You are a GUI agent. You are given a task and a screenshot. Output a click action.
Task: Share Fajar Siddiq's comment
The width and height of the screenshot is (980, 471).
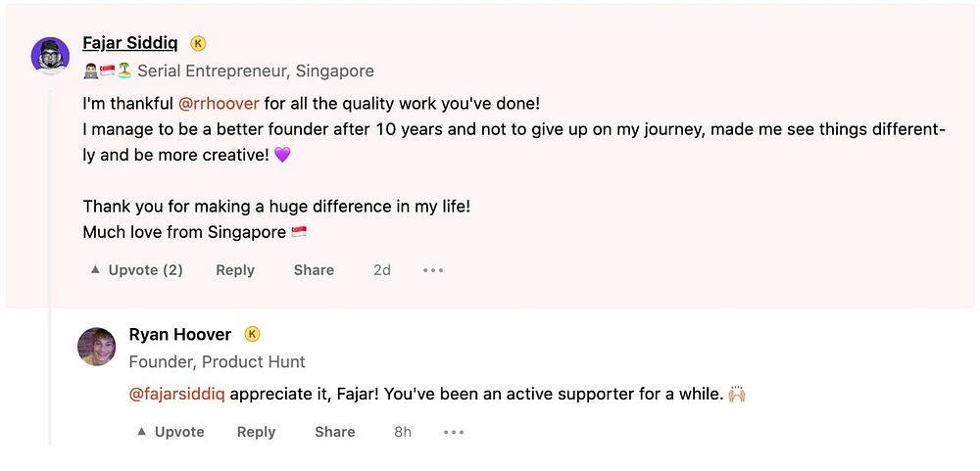pyautogui.click(x=314, y=270)
